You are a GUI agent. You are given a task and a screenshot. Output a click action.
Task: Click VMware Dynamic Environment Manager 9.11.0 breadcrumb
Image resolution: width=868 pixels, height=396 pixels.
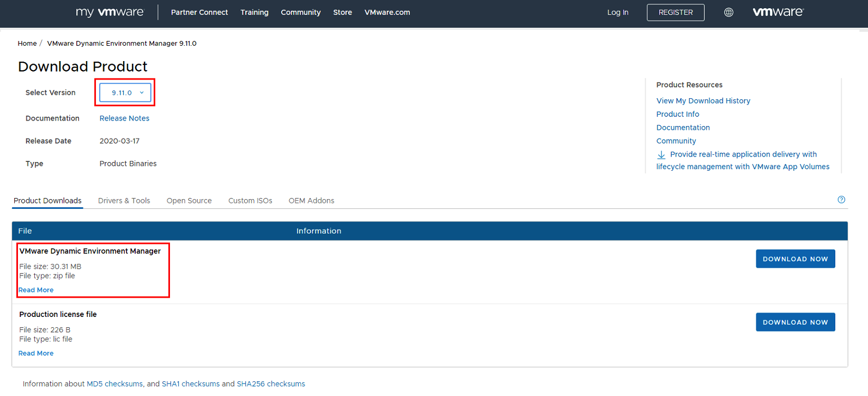click(122, 44)
